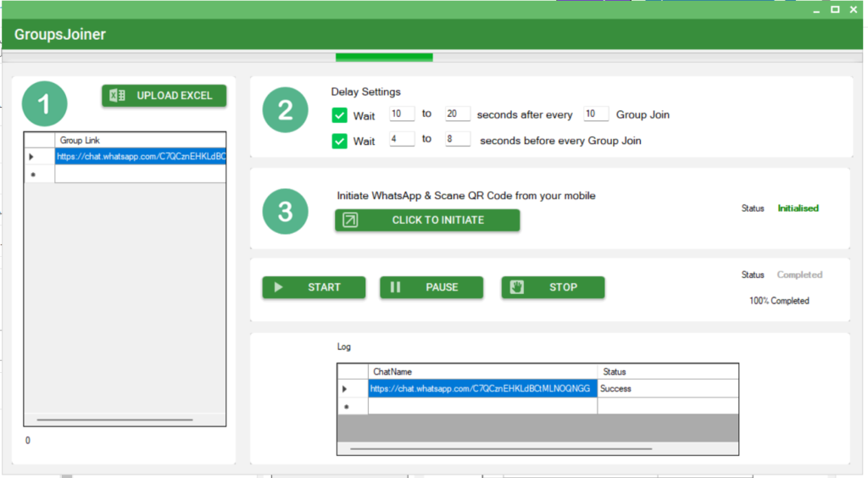The image size is (868, 478).
Task: Click the START button label
Action: (x=324, y=287)
